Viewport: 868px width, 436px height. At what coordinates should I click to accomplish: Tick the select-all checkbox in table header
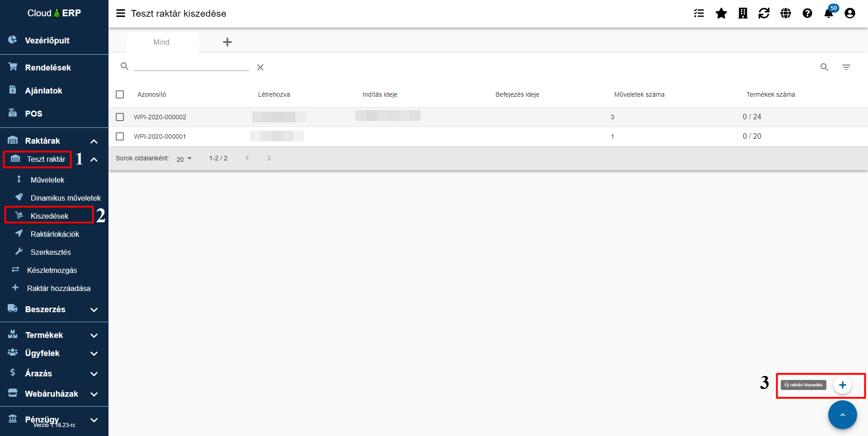(120, 94)
